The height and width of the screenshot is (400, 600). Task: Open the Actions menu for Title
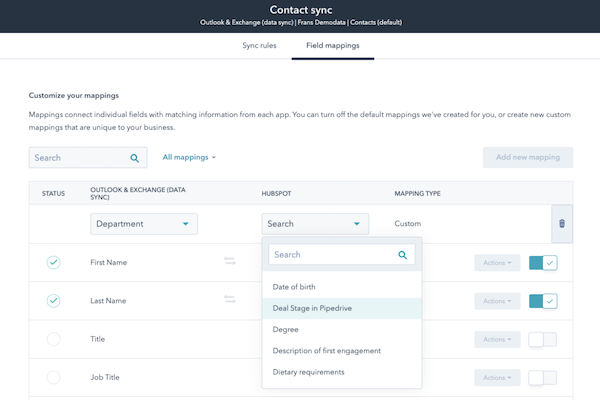click(497, 340)
